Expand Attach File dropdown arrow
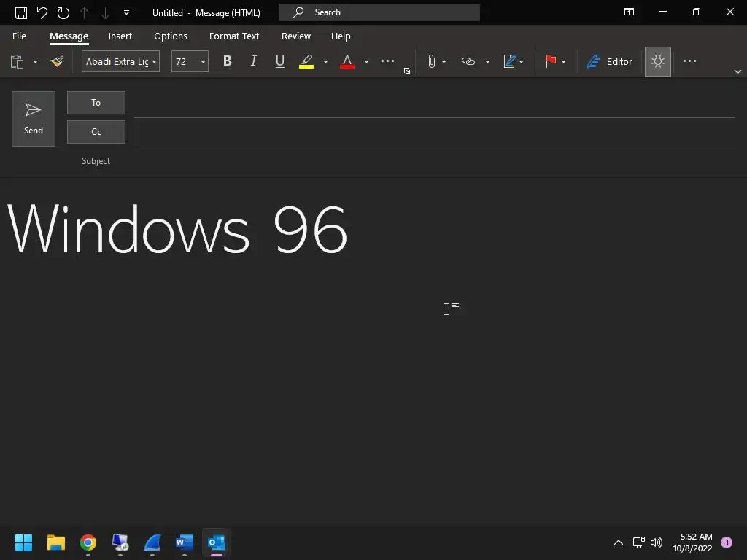The image size is (747, 560). pyautogui.click(x=444, y=61)
